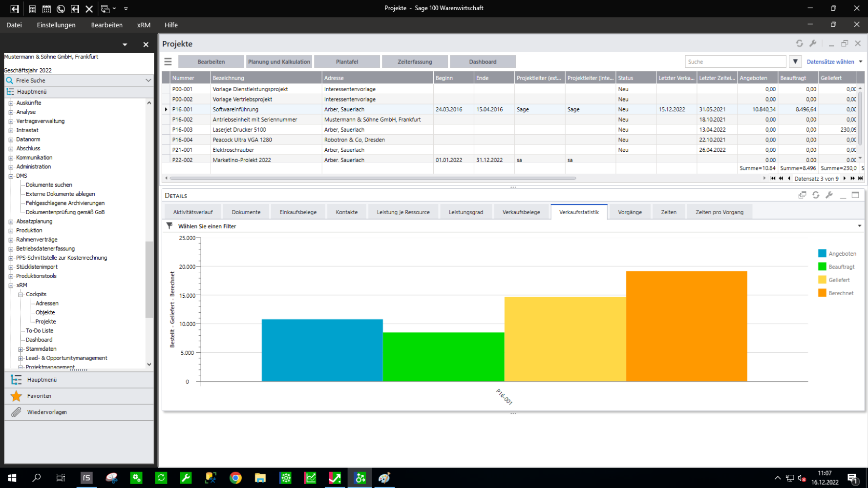
Task: Click the telephone icon in title bar
Action: [61, 9]
